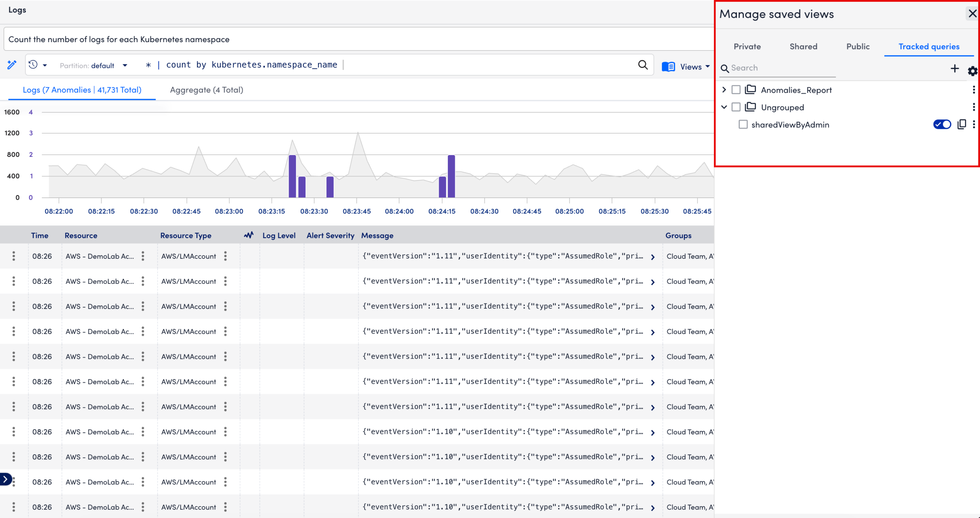This screenshot has width=980, height=518.
Task: Copy the sharedViewByAdmin query icon
Action: pos(962,124)
